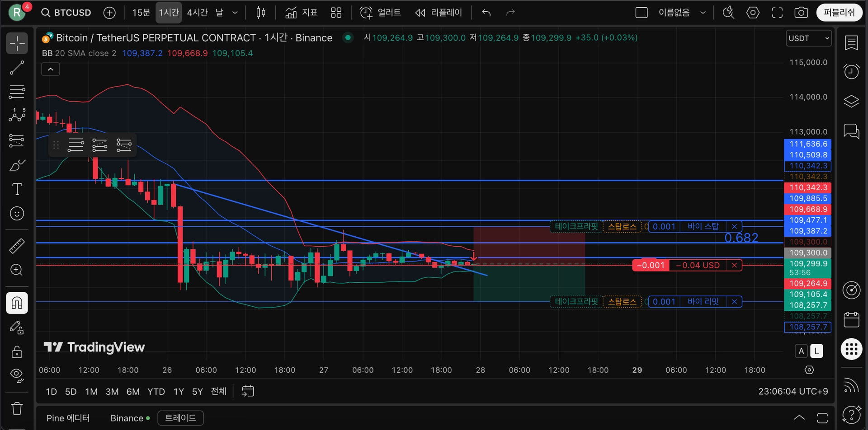Expand more timeframe options chevron
The image size is (868, 430).
235,13
